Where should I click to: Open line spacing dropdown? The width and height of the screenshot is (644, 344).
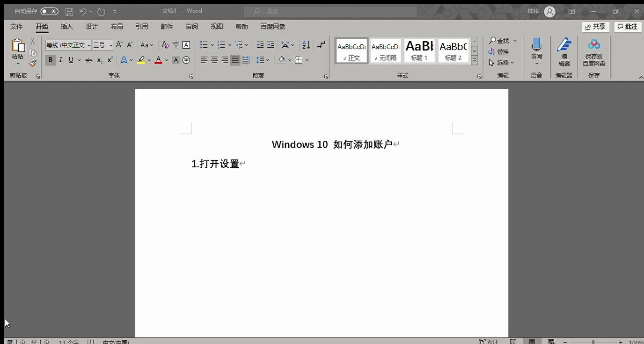[263, 60]
